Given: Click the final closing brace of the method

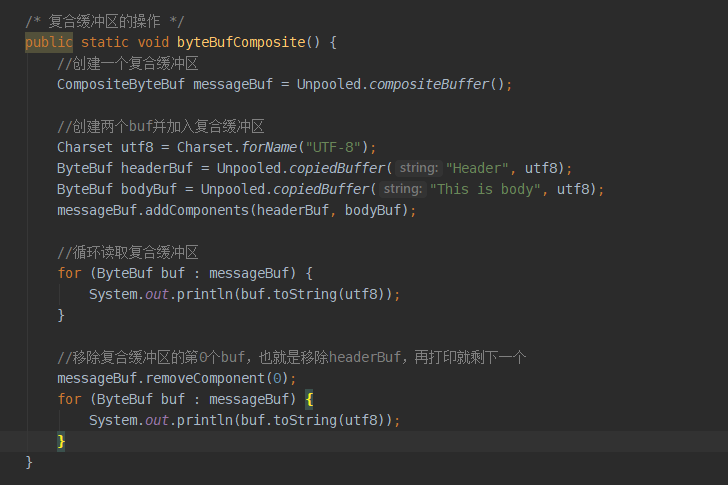Looking at the screenshot, I should point(29,462).
